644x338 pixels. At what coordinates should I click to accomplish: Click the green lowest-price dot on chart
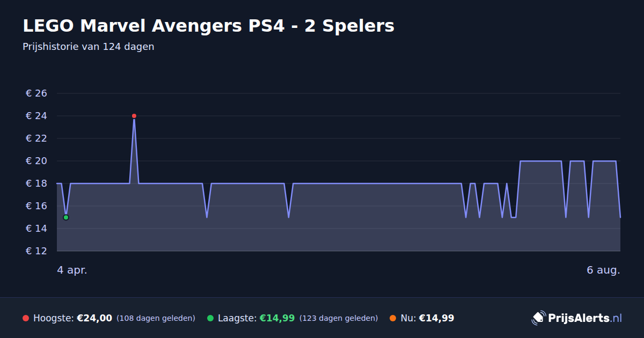coord(66,217)
